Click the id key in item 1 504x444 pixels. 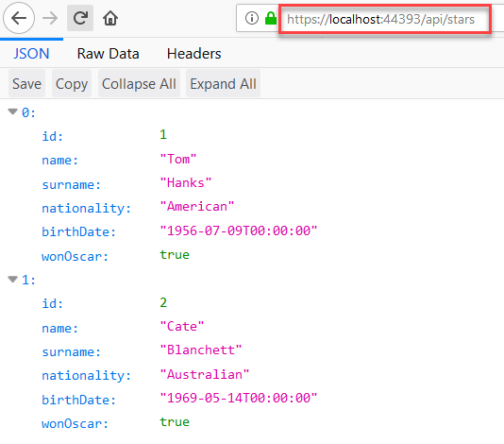click(53, 304)
